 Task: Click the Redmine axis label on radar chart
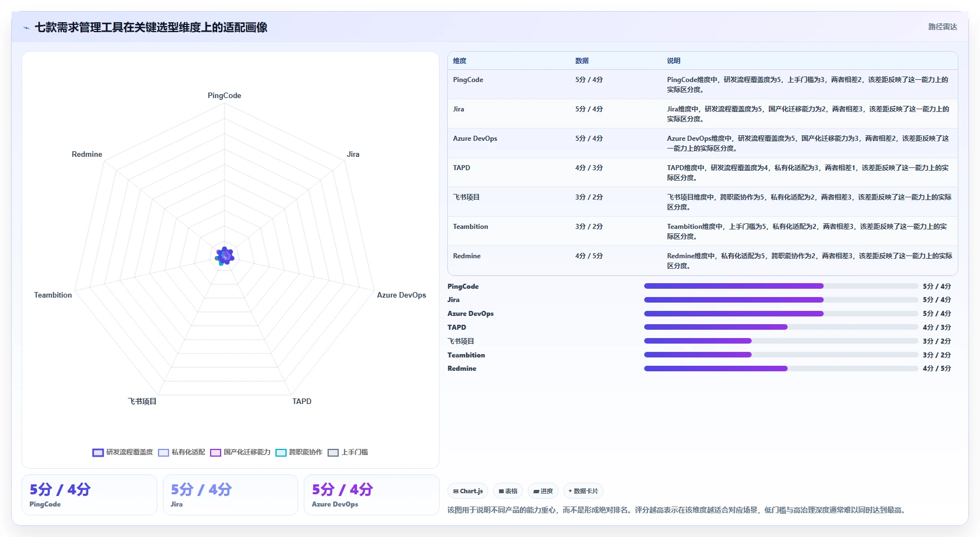[x=87, y=154]
